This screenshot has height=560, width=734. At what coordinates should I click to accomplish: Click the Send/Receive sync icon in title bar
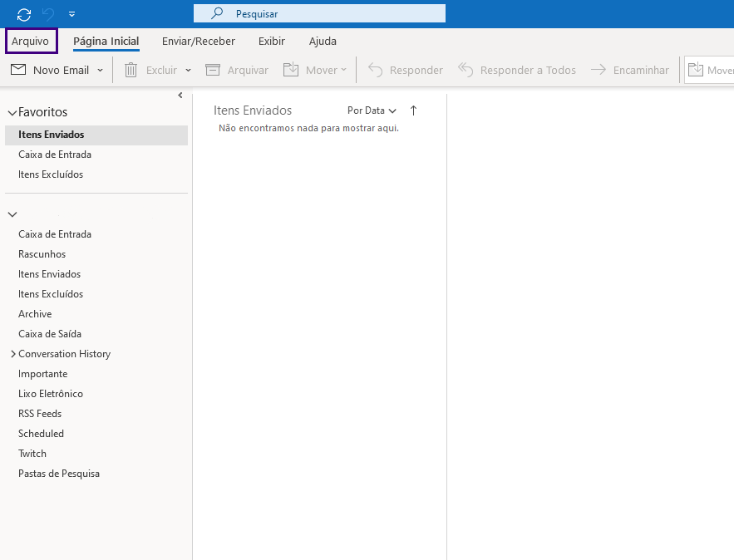(24, 14)
